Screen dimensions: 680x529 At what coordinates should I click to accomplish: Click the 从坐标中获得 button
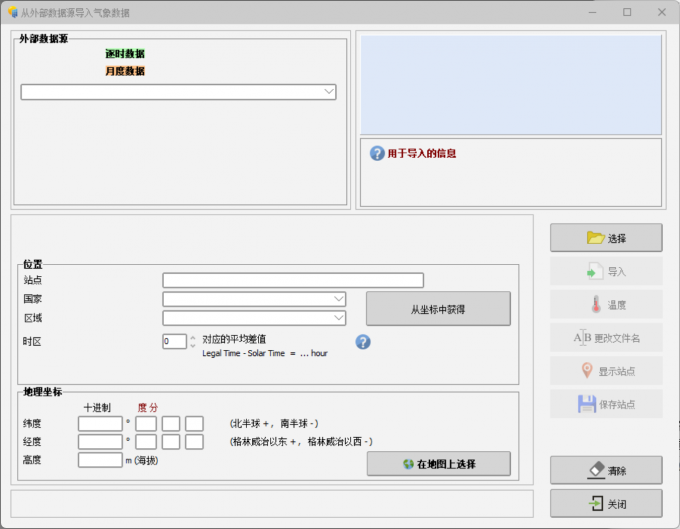pyautogui.click(x=438, y=309)
